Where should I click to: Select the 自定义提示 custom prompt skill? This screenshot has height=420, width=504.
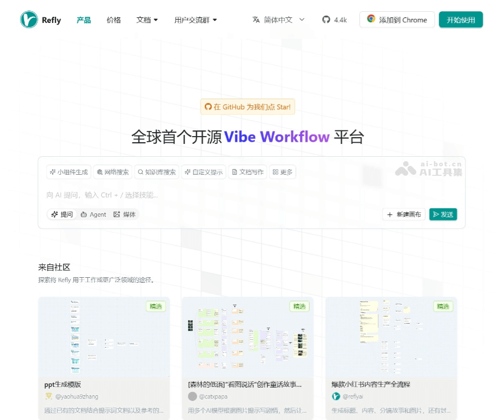click(204, 172)
